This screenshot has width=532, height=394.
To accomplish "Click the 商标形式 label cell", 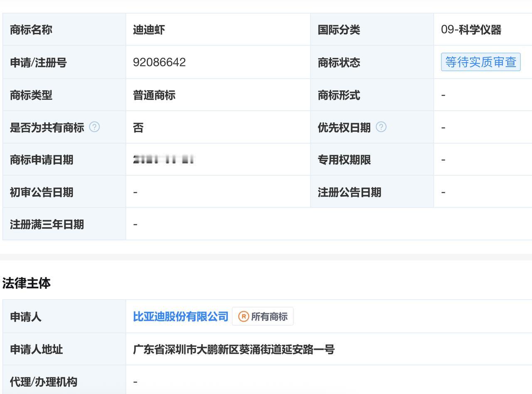I will coord(372,95).
